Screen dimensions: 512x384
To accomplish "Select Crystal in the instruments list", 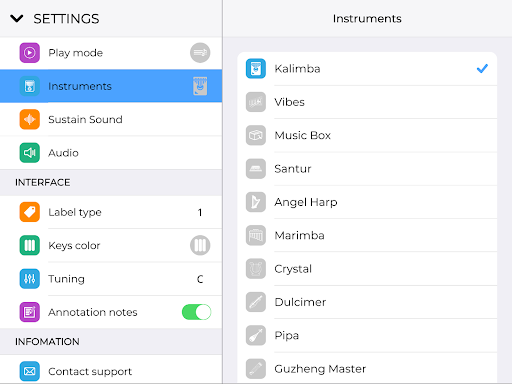I will pos(367,269).
